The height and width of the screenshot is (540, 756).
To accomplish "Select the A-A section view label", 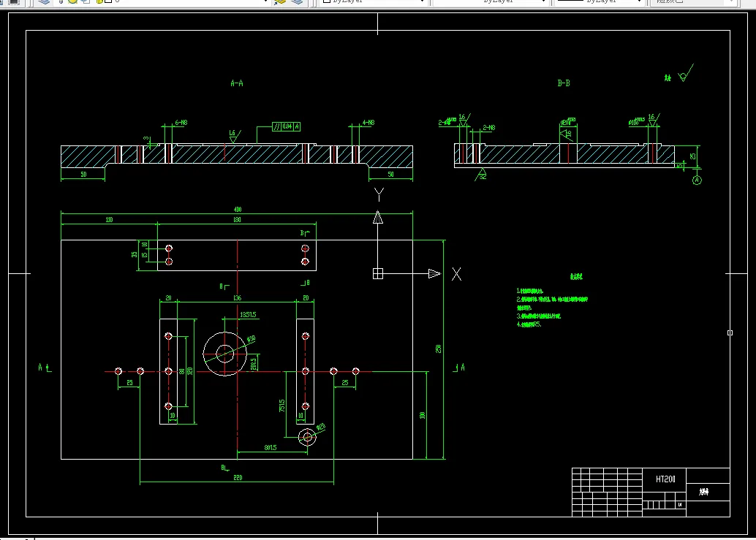I will click(237, 83).
